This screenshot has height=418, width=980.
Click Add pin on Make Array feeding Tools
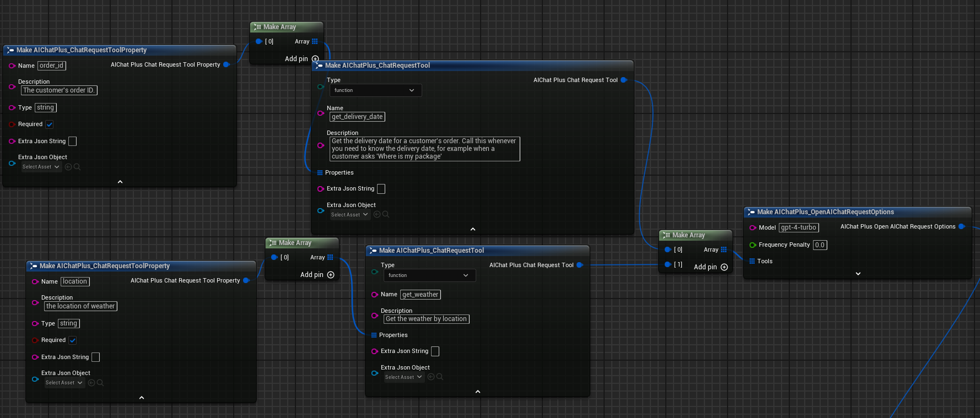(x=724, y=267)
